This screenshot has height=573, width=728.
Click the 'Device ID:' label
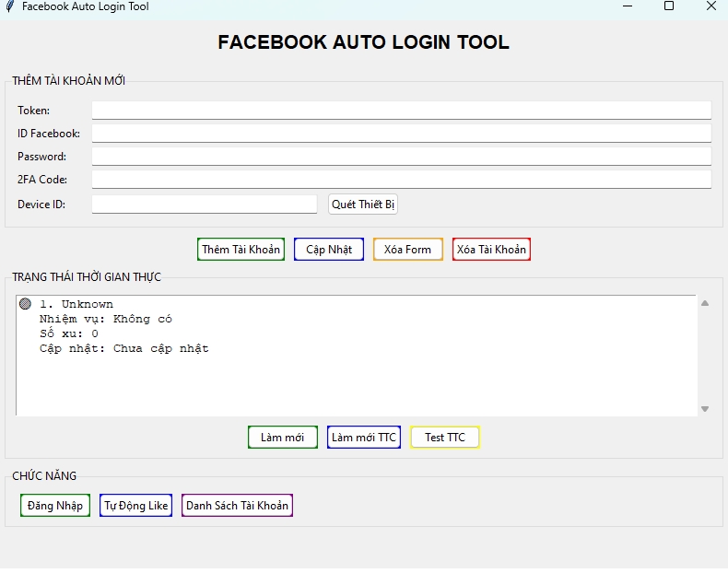[x=41, y=205]
